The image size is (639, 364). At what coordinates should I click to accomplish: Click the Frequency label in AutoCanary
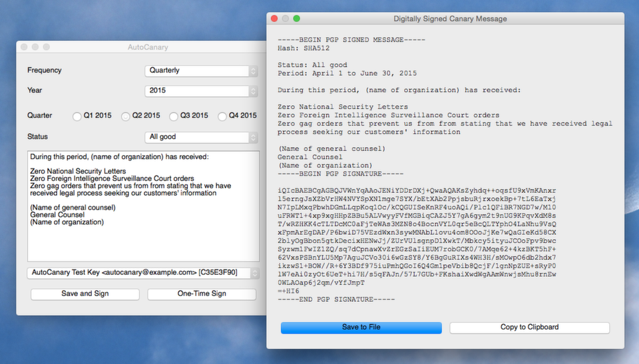tap(45, 70)
